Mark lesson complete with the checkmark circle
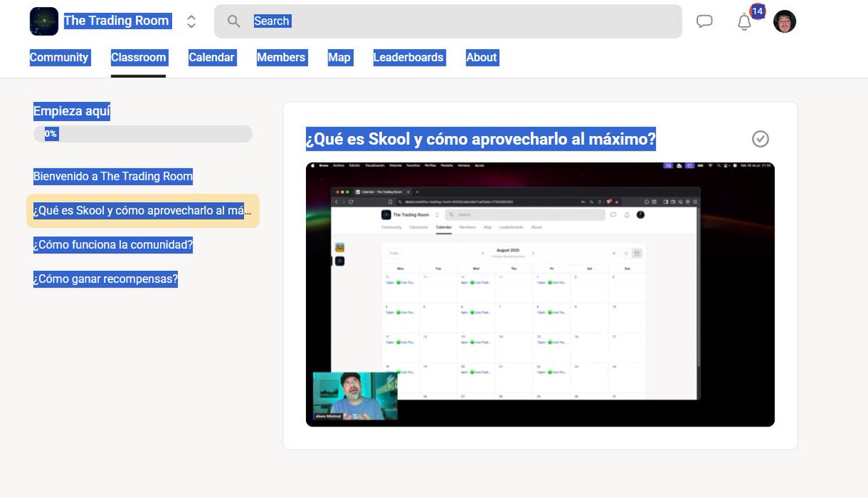This screenshot has height=498, width=868. pyautogui.click(x=760, y=139)
